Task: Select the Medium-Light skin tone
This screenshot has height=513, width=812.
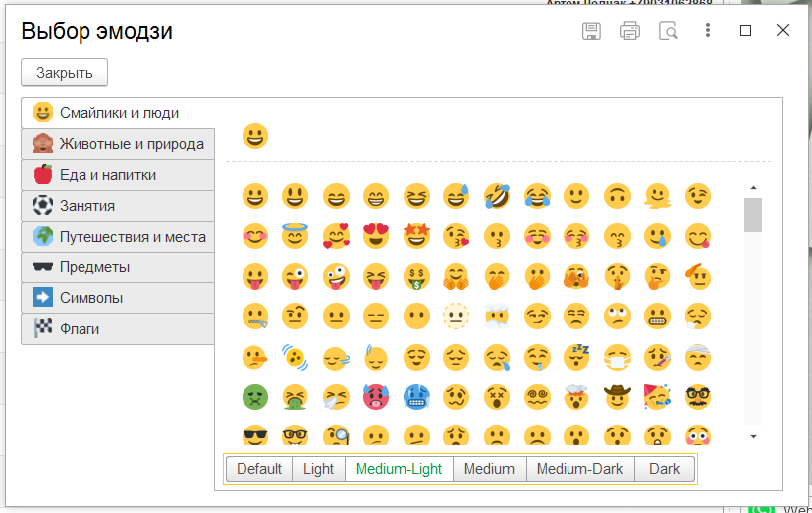Action: tap(399, 469)
